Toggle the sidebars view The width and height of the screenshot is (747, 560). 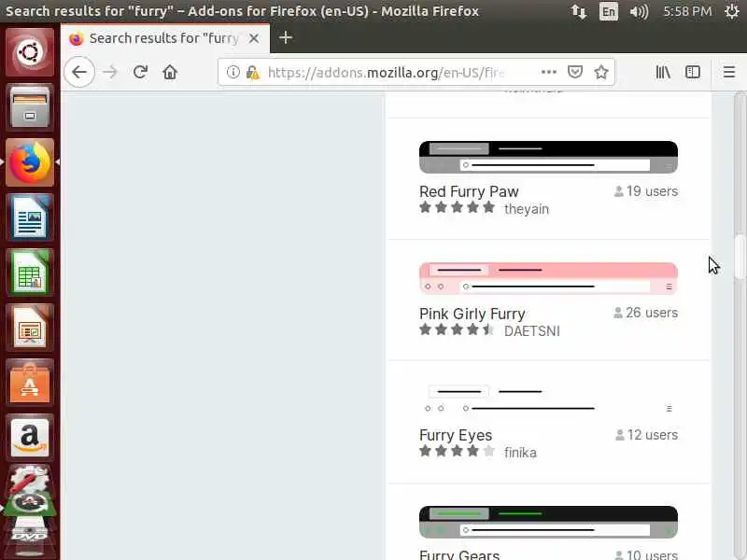tap(692, 72)
